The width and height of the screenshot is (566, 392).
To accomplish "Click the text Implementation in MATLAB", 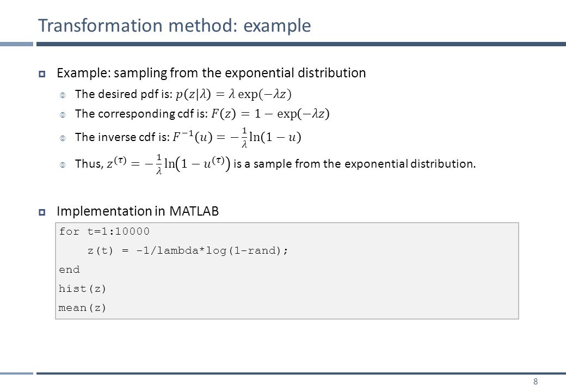I will point(138,211).
